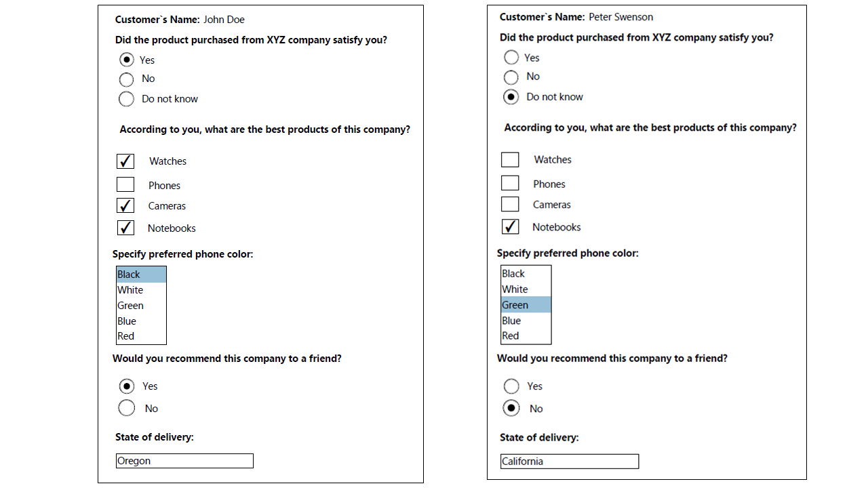Uncheck the Watches checkbox on John Doe's form
Image resolution: width=868 pixels, height=488 pixels.
125,161
